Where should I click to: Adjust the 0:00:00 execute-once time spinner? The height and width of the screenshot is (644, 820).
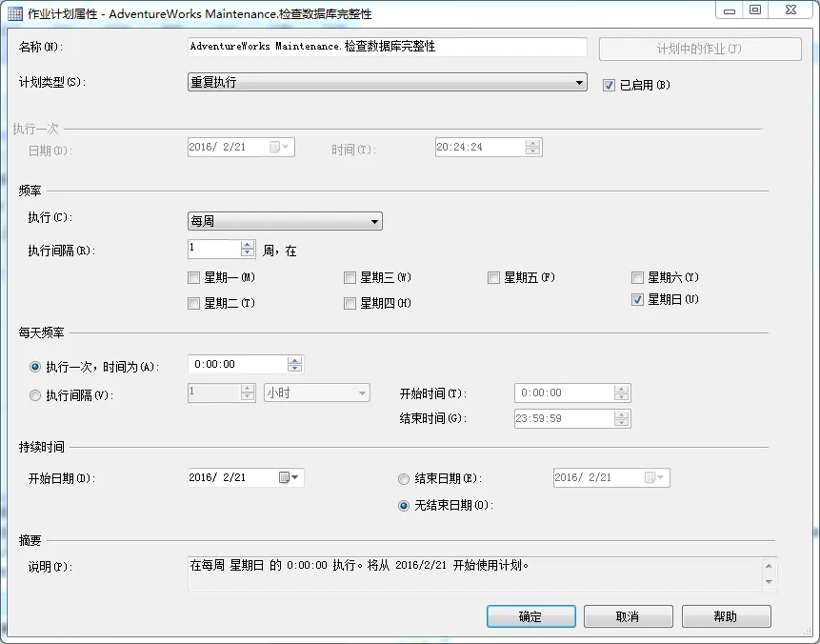pyautogui.click(x=295, y=364)
